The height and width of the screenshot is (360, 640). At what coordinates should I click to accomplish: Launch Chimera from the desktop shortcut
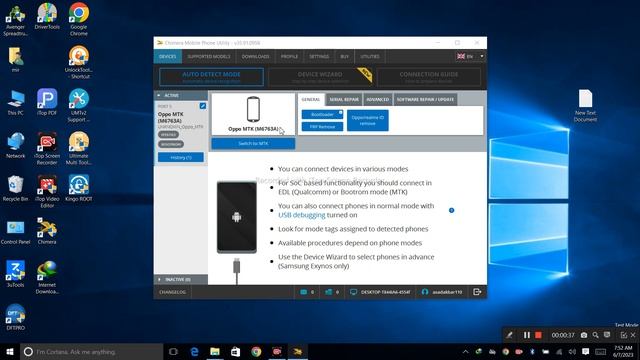click(47, 232)
